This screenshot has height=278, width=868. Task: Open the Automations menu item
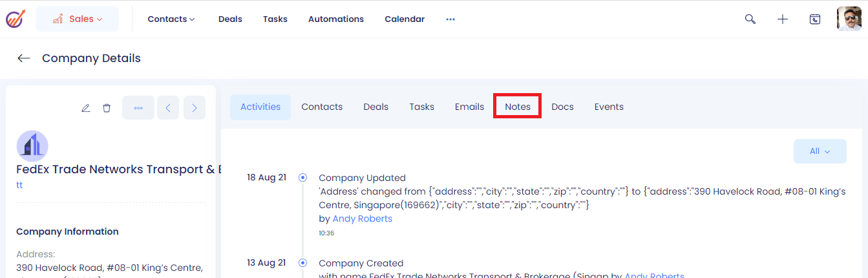[x=336, y=19]
